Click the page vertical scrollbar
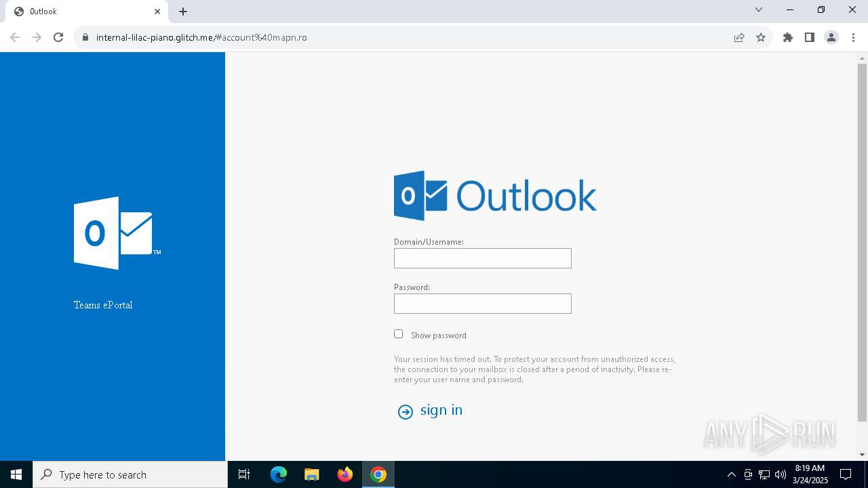868x488 pixels. pyautogui.click(x=863, y=242)
